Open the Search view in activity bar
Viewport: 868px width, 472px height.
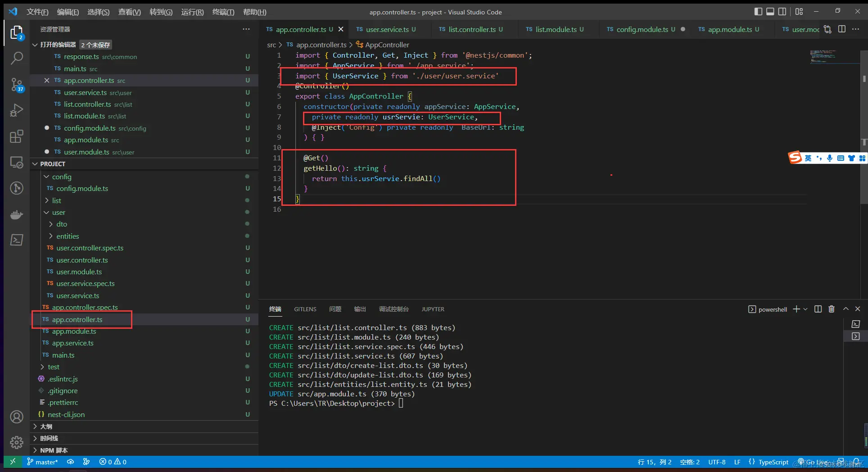(17, 58)
